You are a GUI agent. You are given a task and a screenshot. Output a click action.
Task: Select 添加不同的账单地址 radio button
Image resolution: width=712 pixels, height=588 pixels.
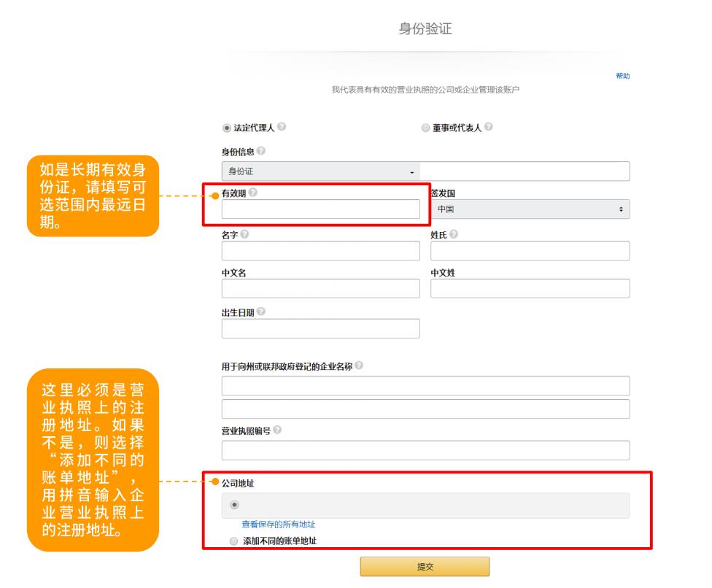pyautogui.click(x=233, y=541)
